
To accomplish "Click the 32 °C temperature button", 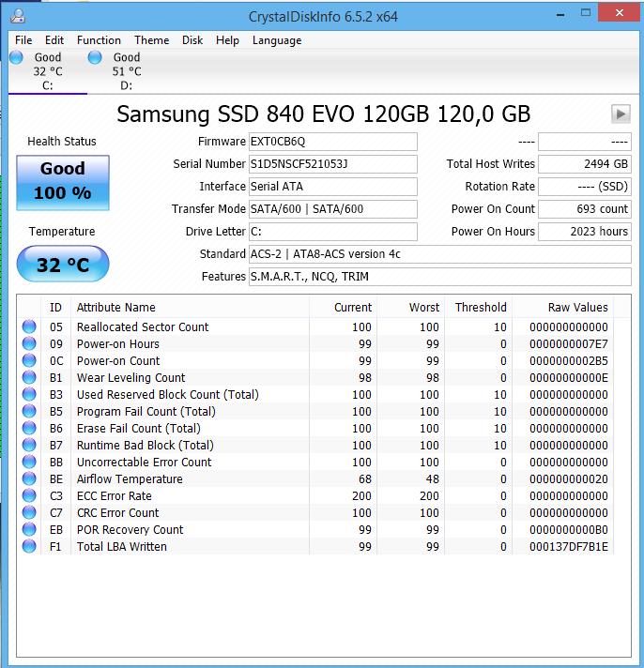I will (63, 265).
